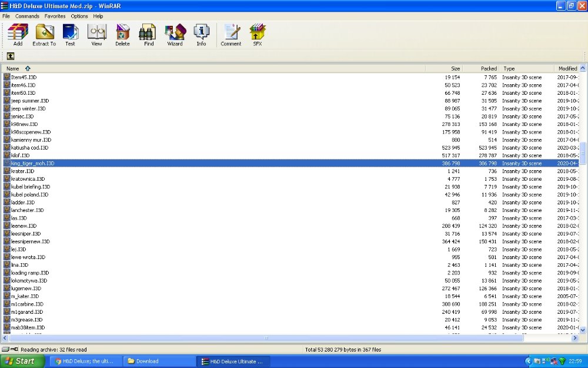Sort list by Name column header
This screenshot has height=368, width=588.
pos(13,69)
